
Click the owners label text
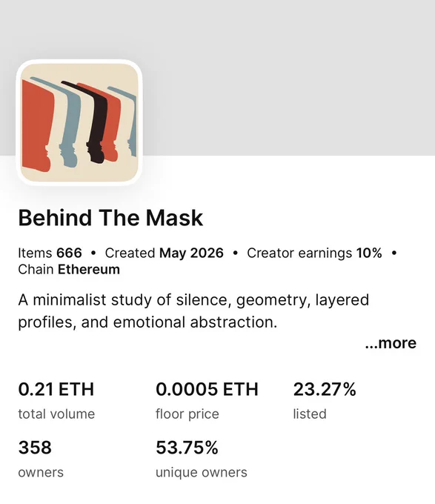click(x=41, y=473)
